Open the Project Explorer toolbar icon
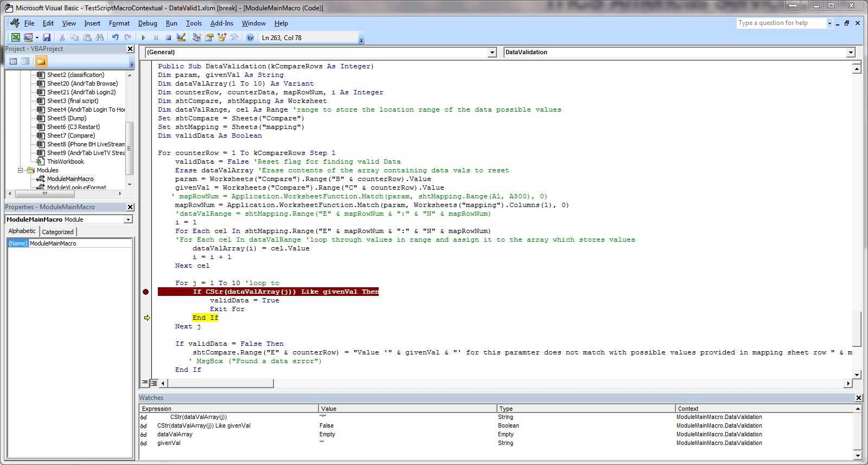 click(x=196, y=37)
